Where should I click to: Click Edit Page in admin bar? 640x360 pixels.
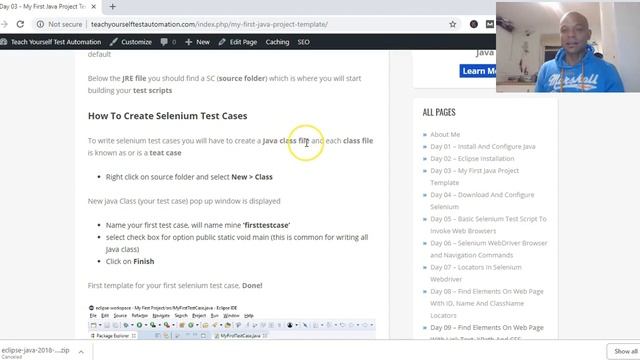(238, 42)
